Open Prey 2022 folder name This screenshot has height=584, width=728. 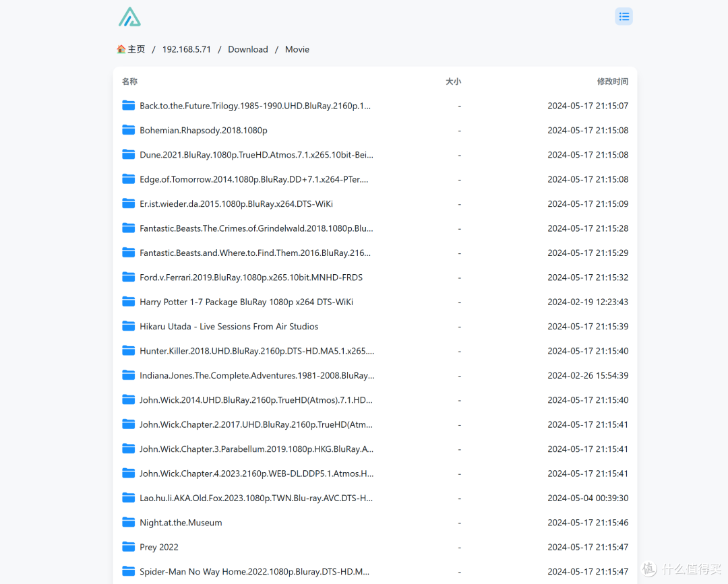[x=159, y=547]
